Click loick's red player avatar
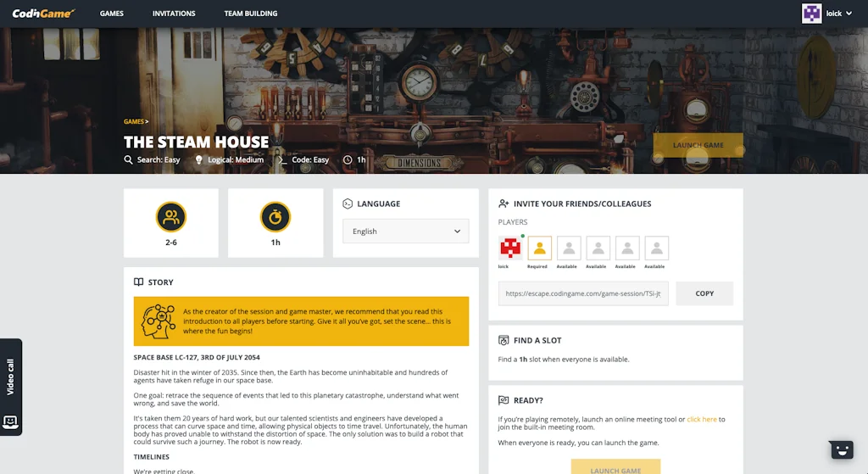 pos(510,248)
